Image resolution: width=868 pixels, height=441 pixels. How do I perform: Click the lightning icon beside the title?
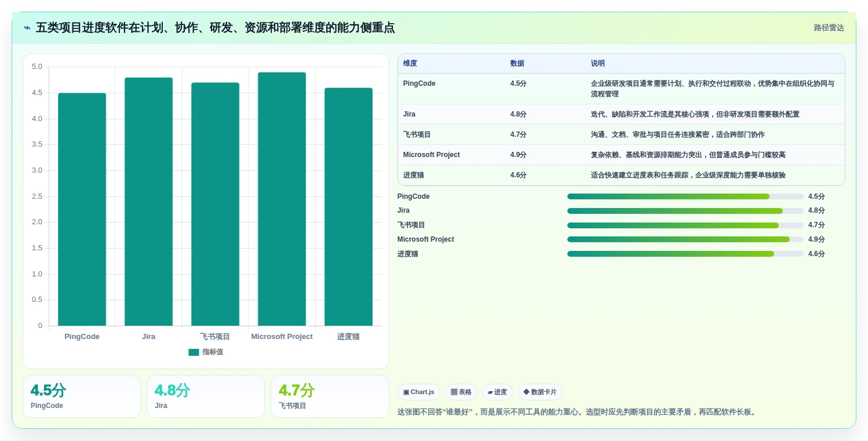coord(27,28)
